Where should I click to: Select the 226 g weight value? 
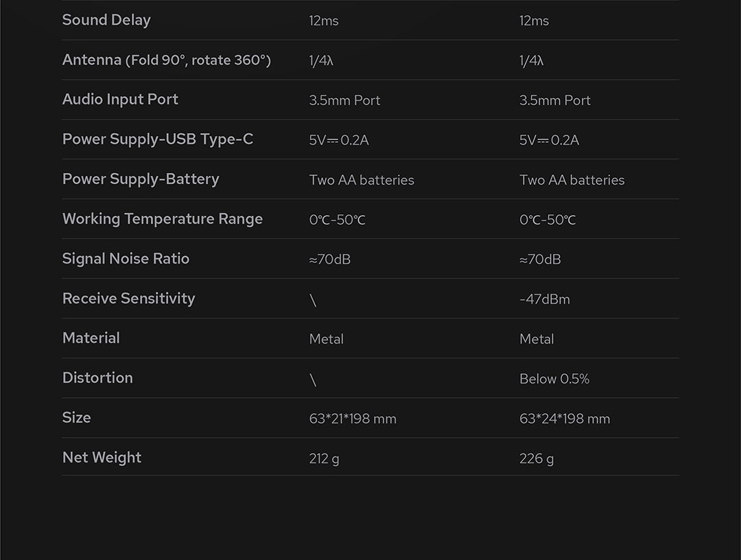coord(537,458)
